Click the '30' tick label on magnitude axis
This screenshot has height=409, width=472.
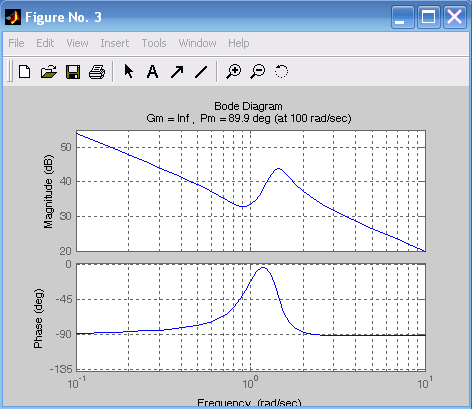[x=66, y=216]
